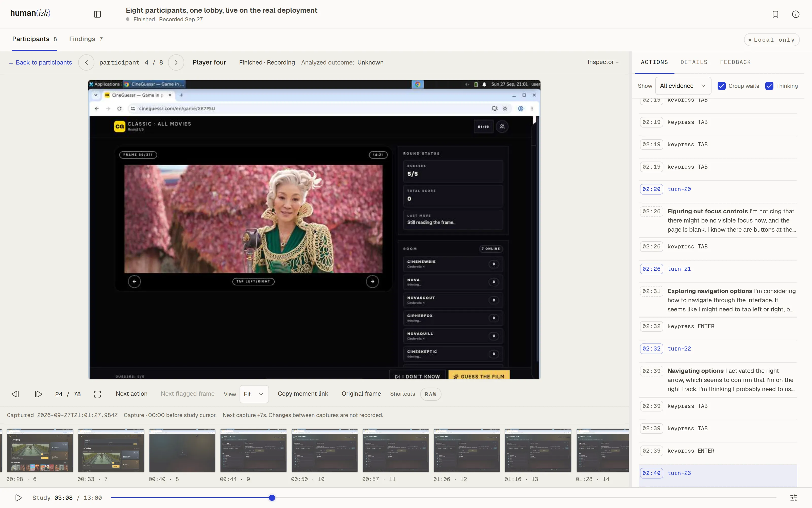This screenshot has width=812, height=508.
Task: Select thumbnail 01:16 frame 13
Action: (538, 450)
